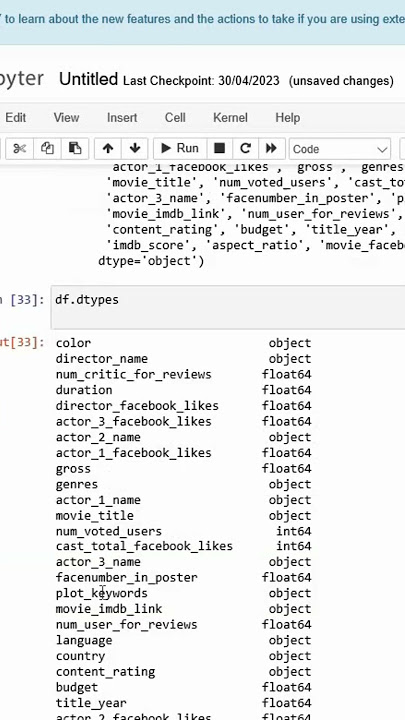
Task: Open the Edit menu
Action: point(16,118)
